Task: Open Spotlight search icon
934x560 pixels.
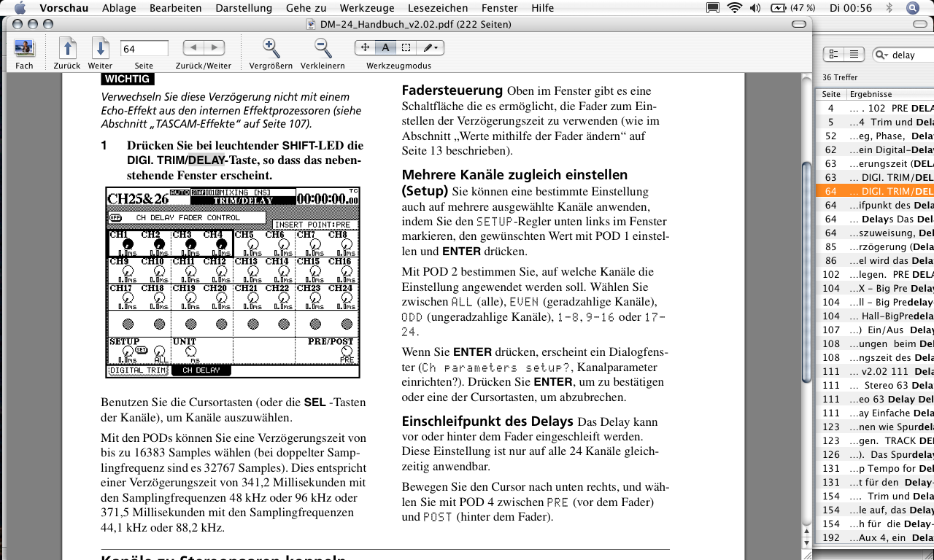Action: (912, 8)
